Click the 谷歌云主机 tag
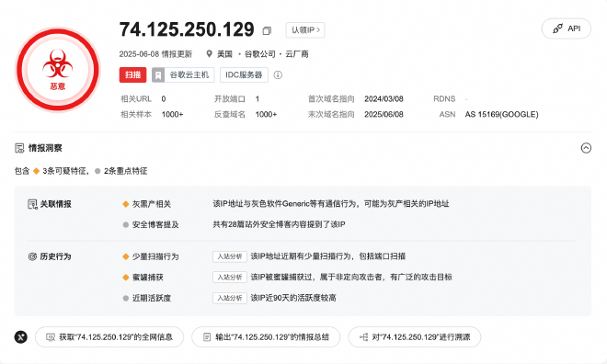This screenshot has height=364, width=607. [x=183, y=74]
